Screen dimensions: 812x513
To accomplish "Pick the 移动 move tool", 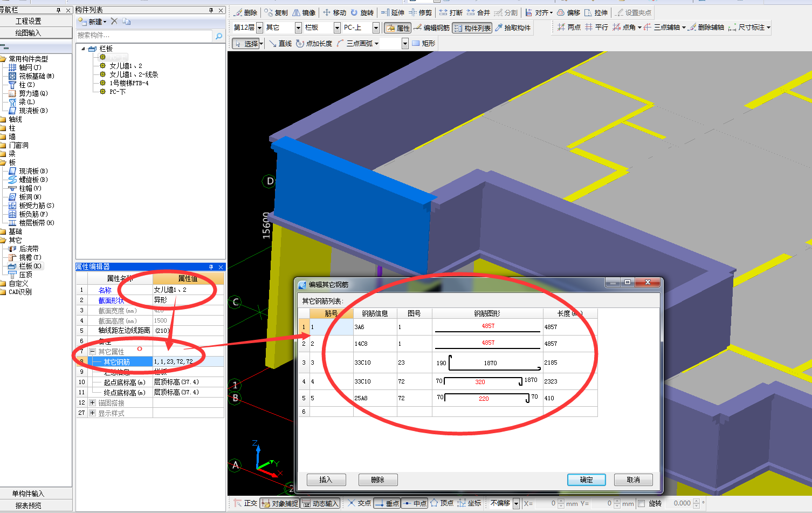I will (335, 12).
